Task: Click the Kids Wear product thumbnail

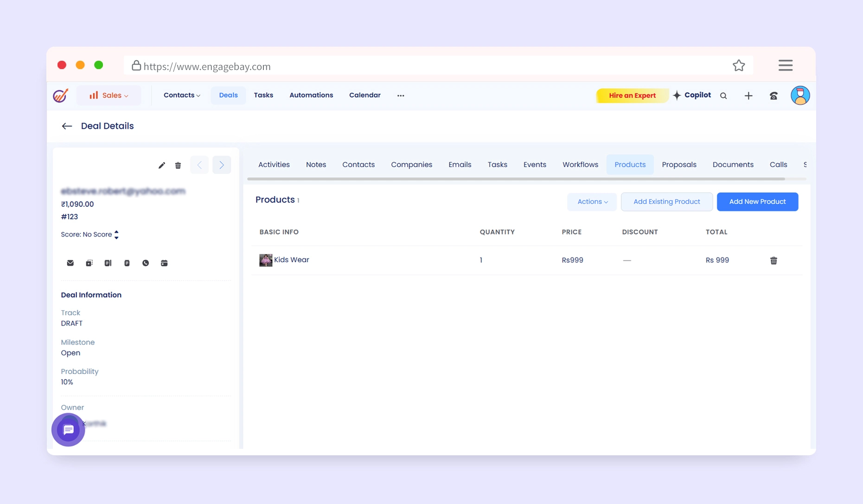Action: tap(266, 260)
